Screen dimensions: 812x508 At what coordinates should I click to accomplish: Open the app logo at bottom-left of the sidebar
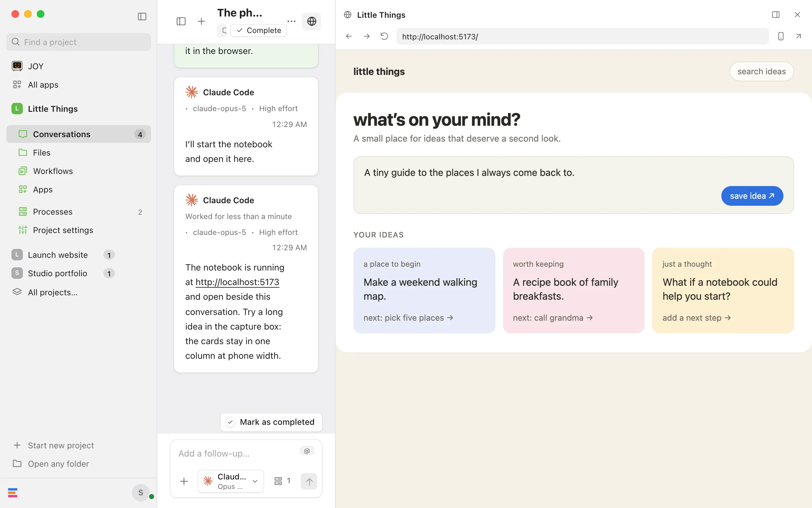tap(13, 492)
